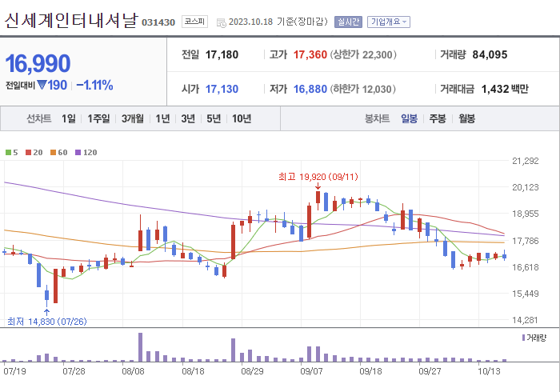This screenshot has height=392, width=560.
Task: Click the 07/19 date axis label
Action: point(14,371)
